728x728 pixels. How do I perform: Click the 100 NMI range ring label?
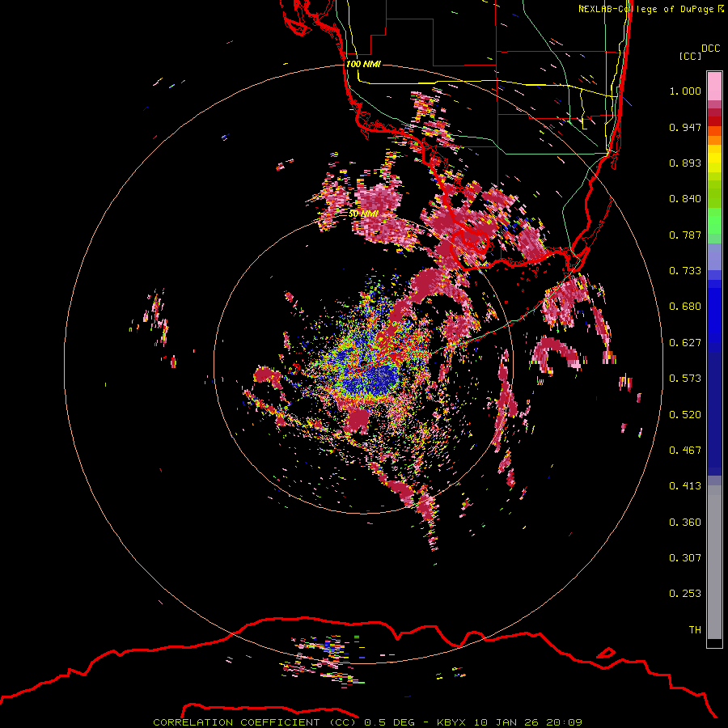[363, 64]
